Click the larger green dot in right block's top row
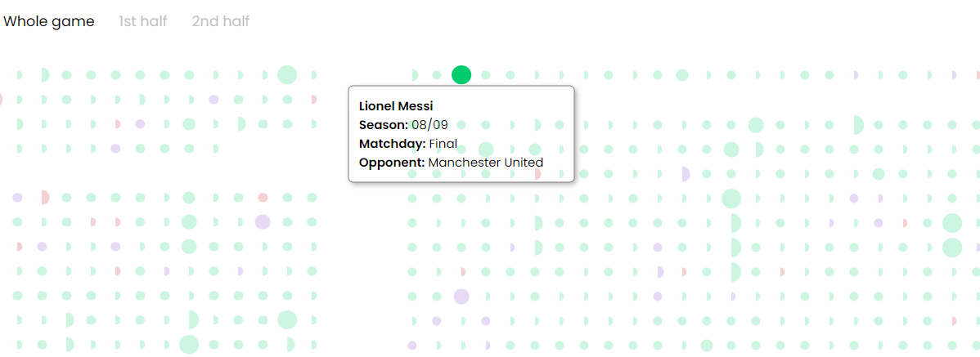Viewport: 980px width, 357px height. pyautogui.click(x=682, y=75)
